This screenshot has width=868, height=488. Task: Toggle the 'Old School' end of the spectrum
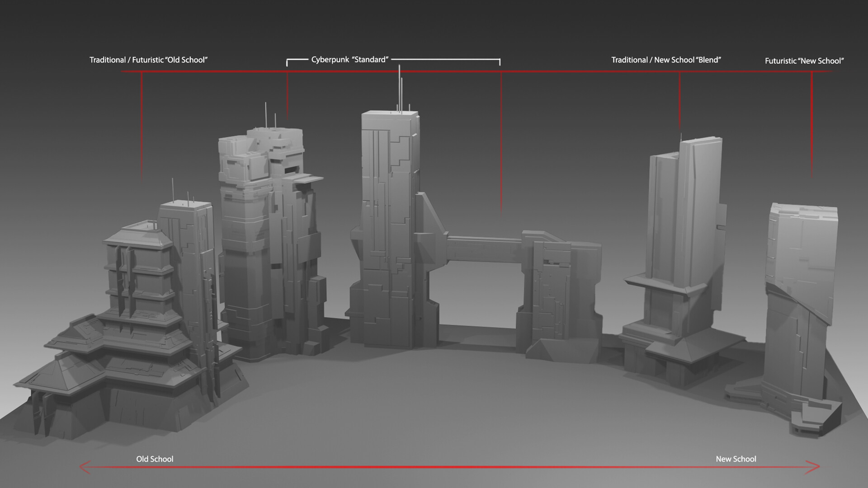click(x=155, y=459)
